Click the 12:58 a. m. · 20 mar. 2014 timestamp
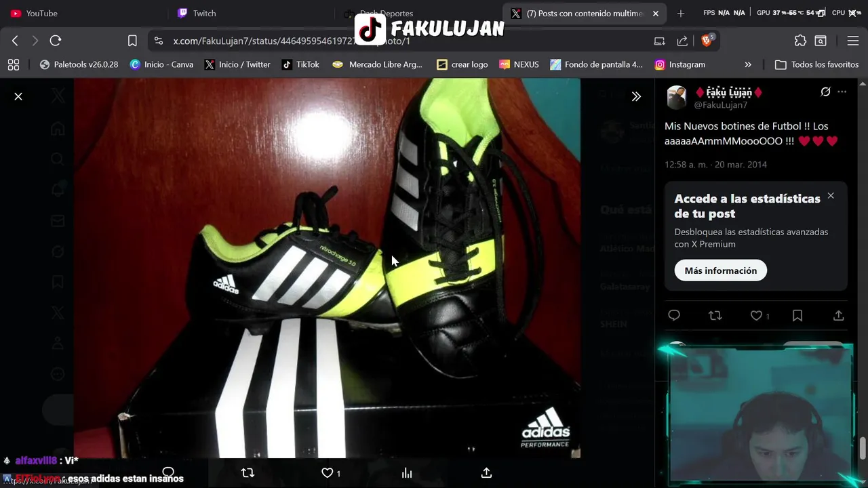This screenshot has height=488, width=868. pyautogui.click(x=715, y=164)
